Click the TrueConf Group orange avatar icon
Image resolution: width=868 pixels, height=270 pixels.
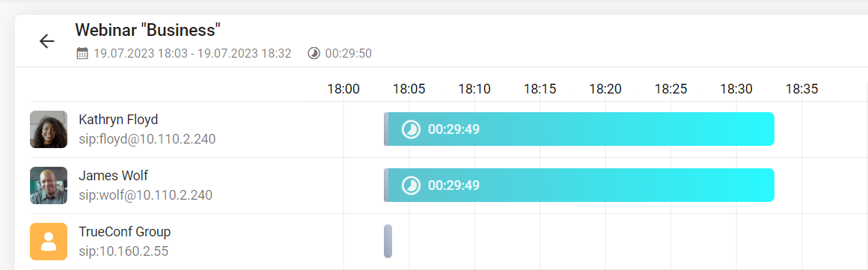(x=49, y=242)
